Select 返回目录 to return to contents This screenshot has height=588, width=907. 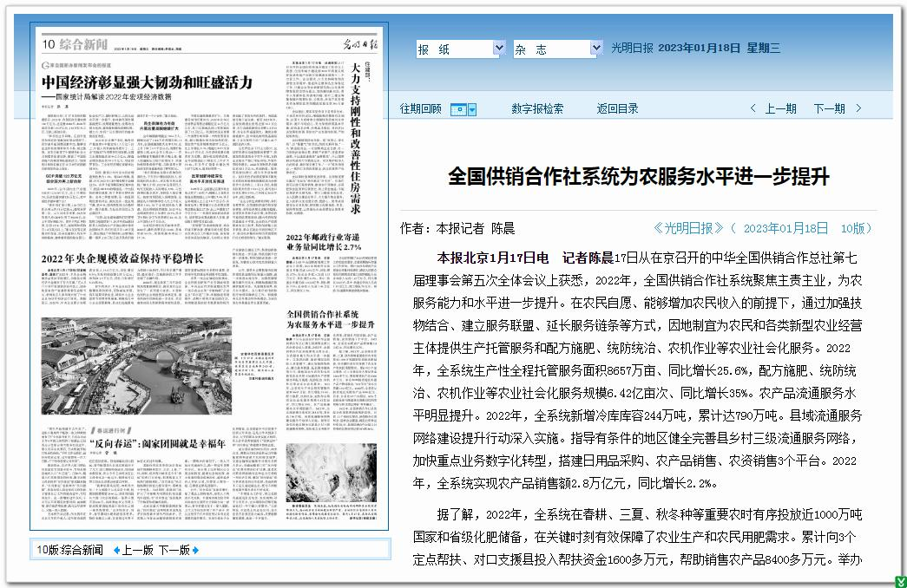click(x=617, y=108)
